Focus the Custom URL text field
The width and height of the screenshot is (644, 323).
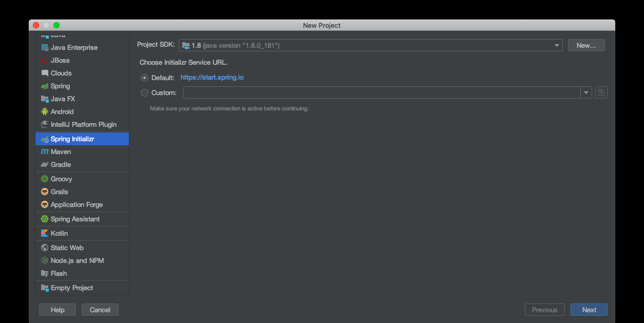(382, 93)
